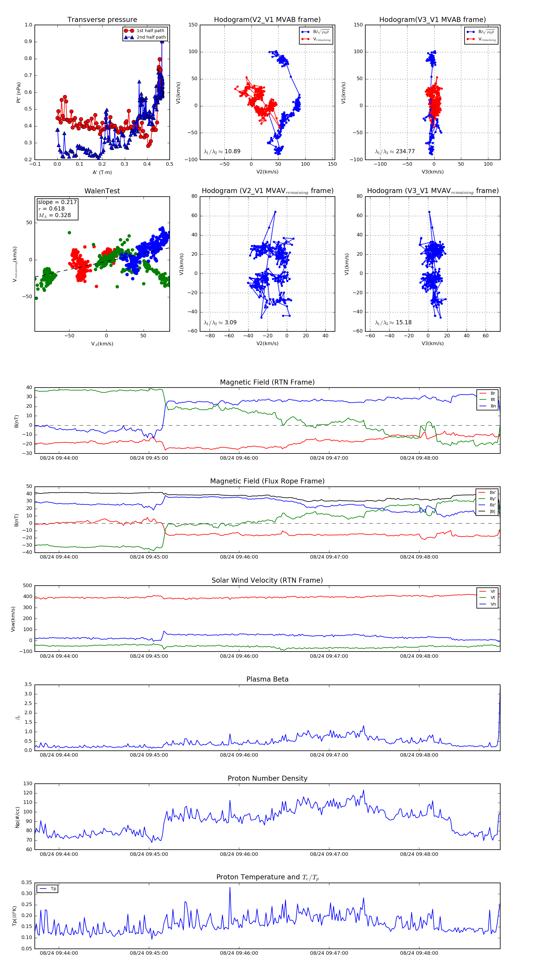The height and width of the screenshot is (980, 535).
Task: Select the "|B|" legend entry
Action: click(487, 512)
